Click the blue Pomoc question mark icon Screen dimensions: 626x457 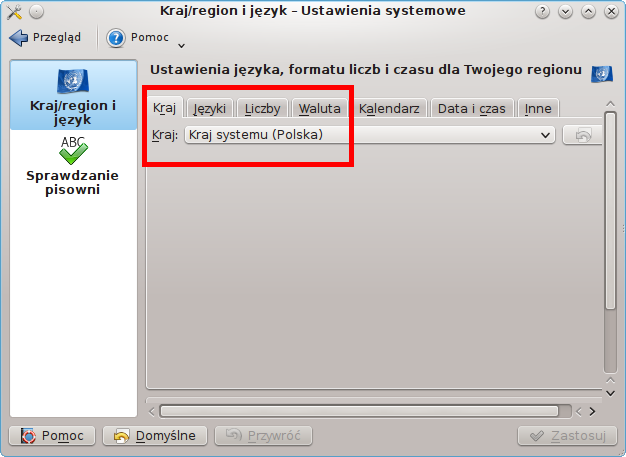116,38
